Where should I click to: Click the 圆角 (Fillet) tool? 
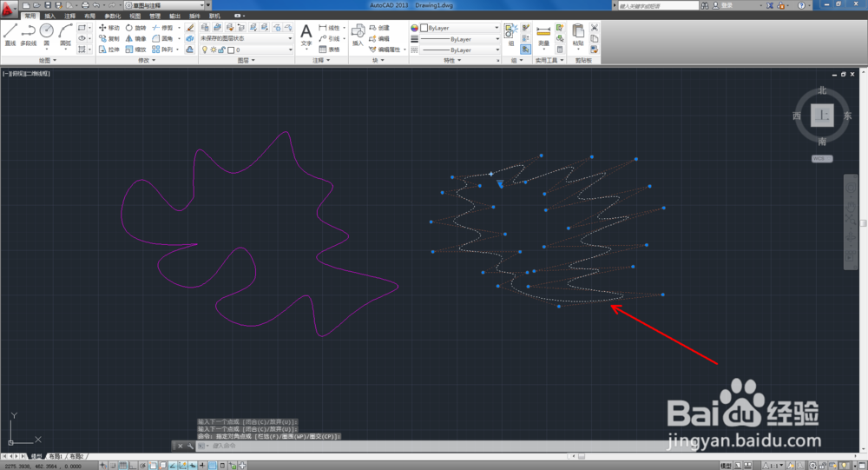(x=162, y=39)
